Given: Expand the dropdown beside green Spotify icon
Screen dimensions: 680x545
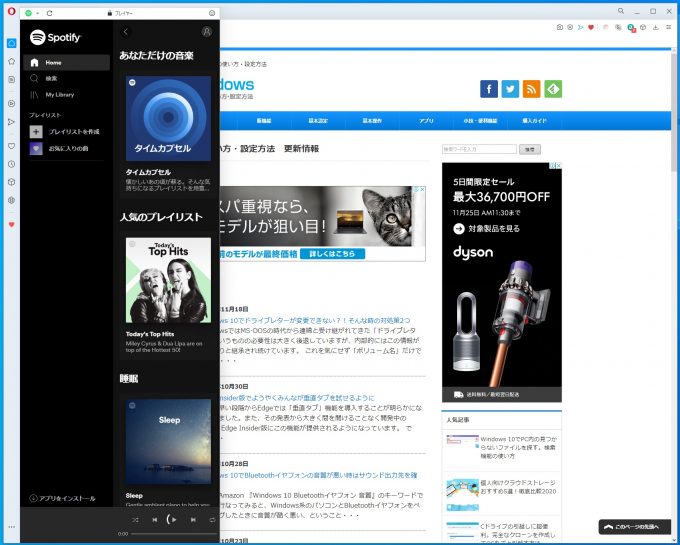Looking at the screenshot, I should point(38,13).
